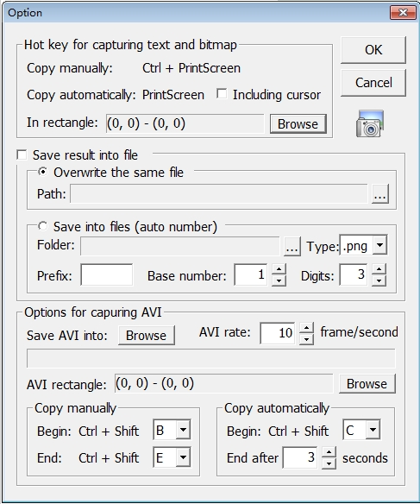The width and height of the screenshot is (420, 504).
Task: Open Copy automatically Begin key dropdown C
Action: [x=373, y=430]
